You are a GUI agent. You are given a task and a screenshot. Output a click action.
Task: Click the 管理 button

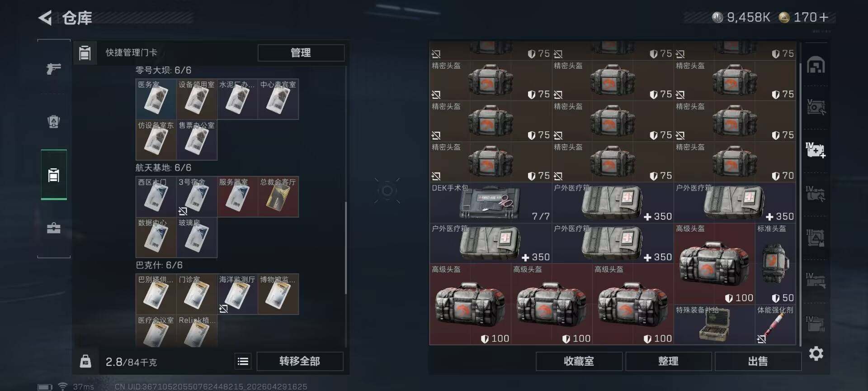pyautogui.click(x=301, y=52)
